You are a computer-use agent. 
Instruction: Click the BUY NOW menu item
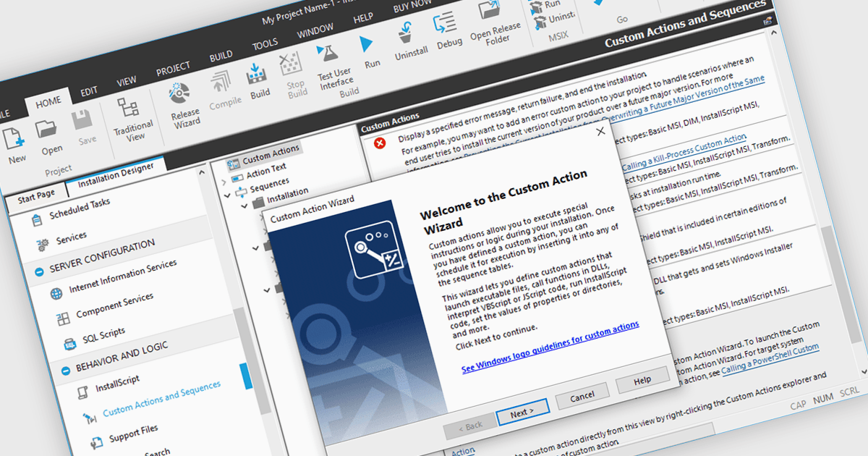point(412,7)
